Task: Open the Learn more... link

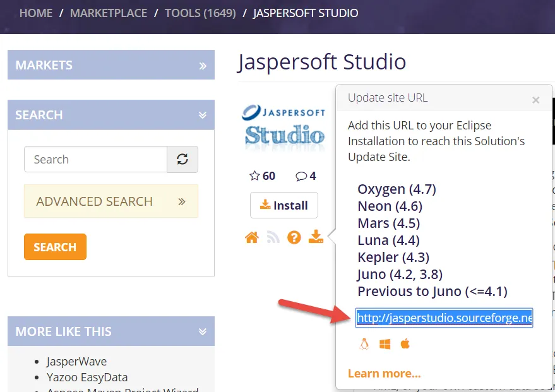Action: (384, 373)
